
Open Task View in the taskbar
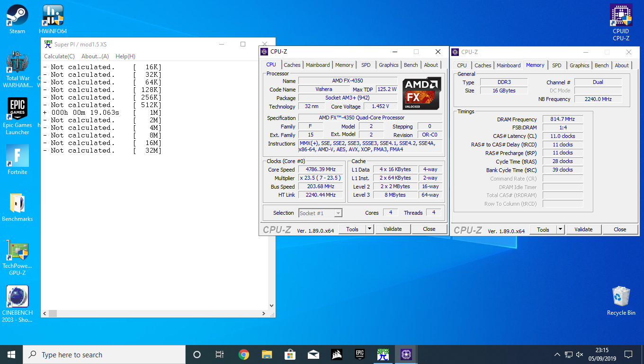[x=220, y=355]
